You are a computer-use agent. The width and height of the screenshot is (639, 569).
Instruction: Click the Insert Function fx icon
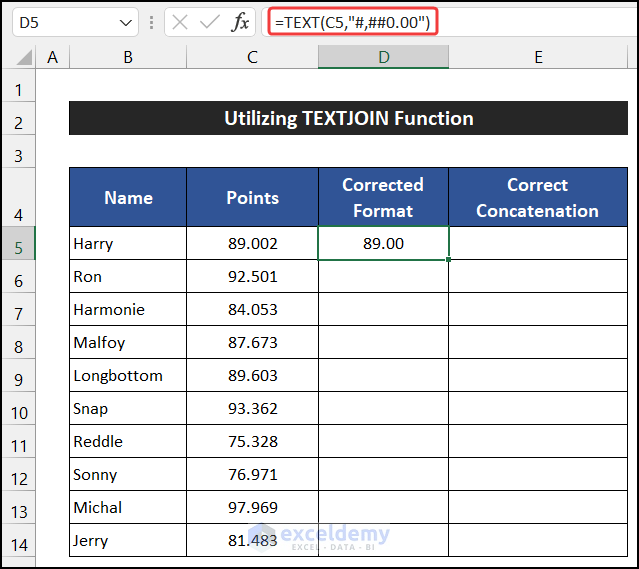[x=240, y=22]
